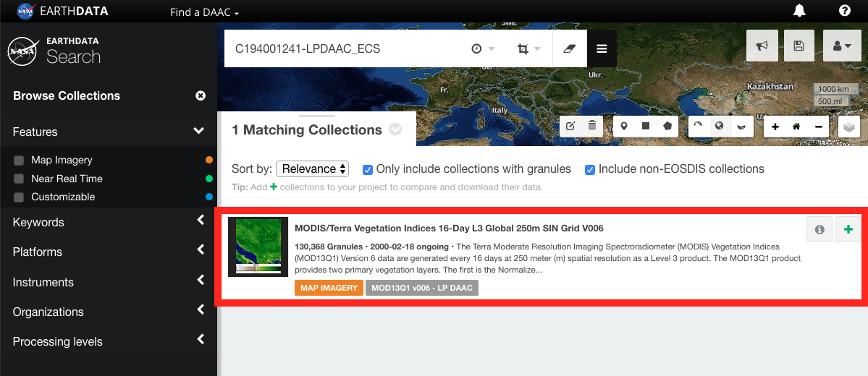Viewport: 868px width, 376px height.
Task: Open the MODIS/Terra Vegetation Indices title
Action: pyautogui.click(x=449, y=228)
